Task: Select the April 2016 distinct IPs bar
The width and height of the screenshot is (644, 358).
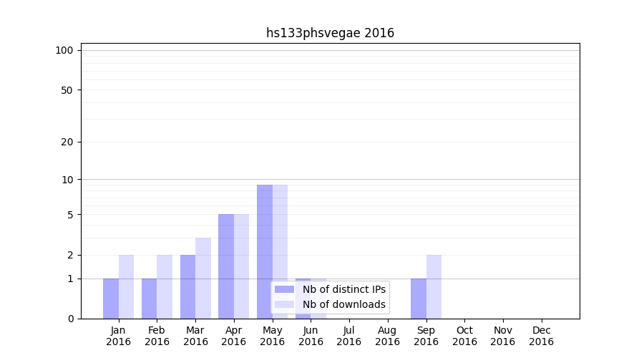Action: click(226, 266)
